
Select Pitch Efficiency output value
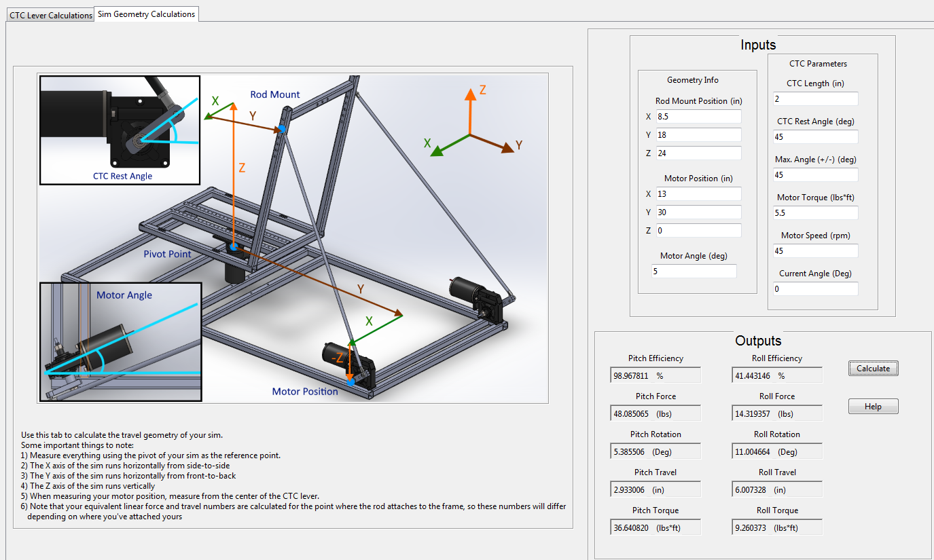[655, 375]
